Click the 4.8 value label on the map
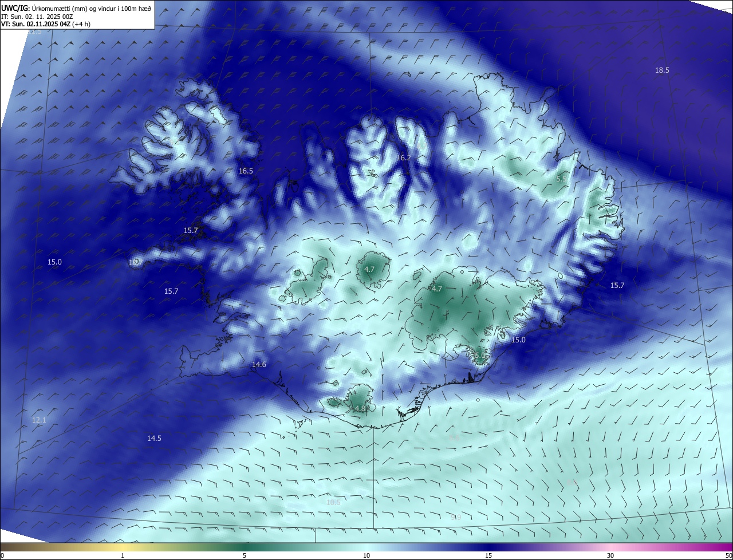 tap(360, 408)
